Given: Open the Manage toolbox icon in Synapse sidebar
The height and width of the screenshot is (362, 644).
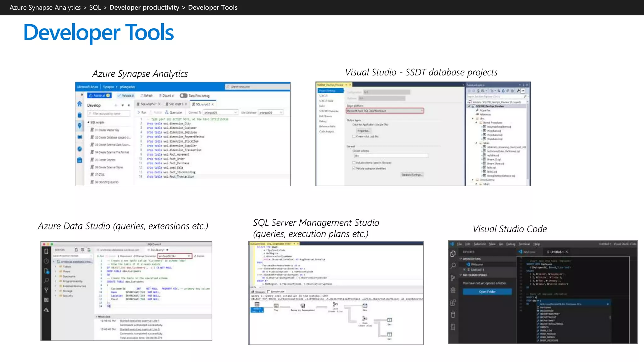Looking at the screenshot, I should [x=80, y=160].
